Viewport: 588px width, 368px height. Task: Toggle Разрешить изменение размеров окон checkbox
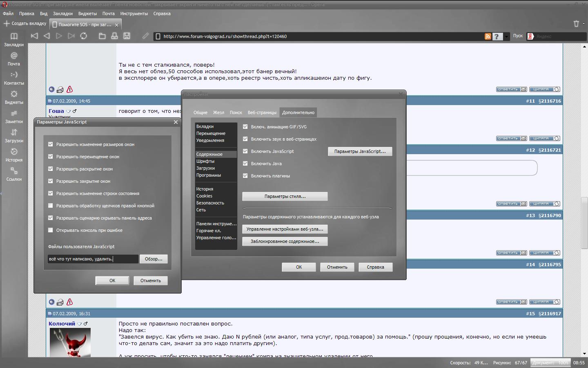[51, 144]
